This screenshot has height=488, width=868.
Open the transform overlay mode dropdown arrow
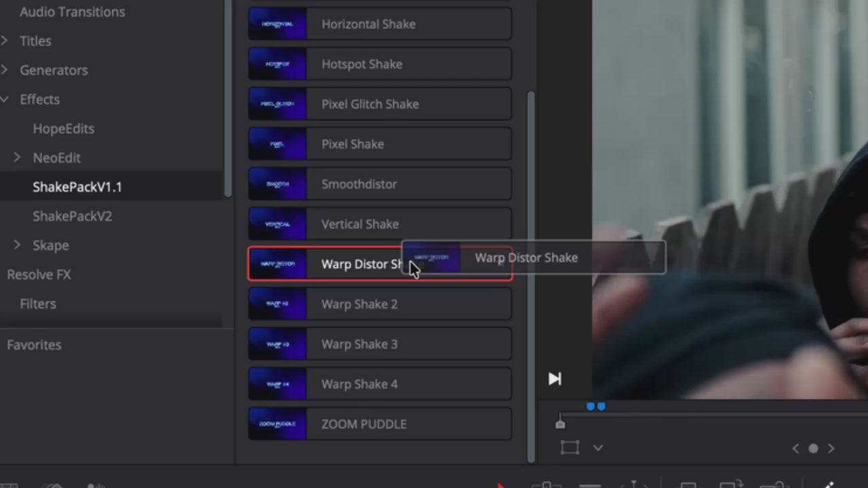[x=598, y=448]
